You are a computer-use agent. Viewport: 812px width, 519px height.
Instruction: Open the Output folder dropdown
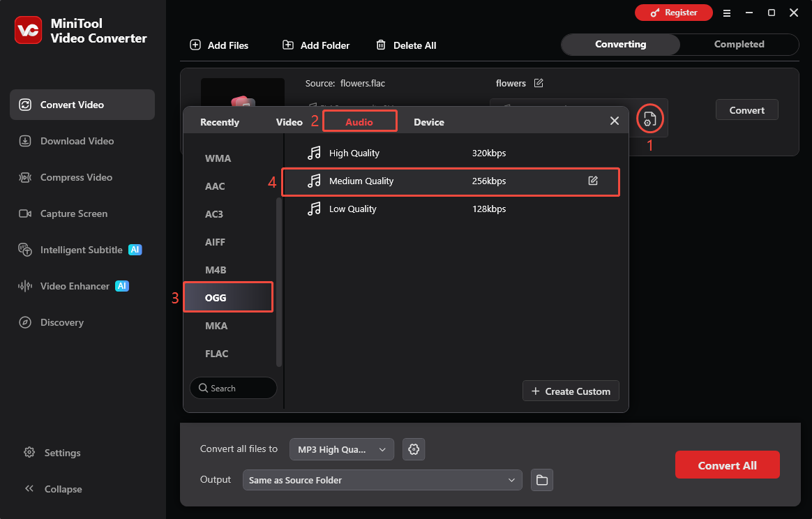click(382, 480)
